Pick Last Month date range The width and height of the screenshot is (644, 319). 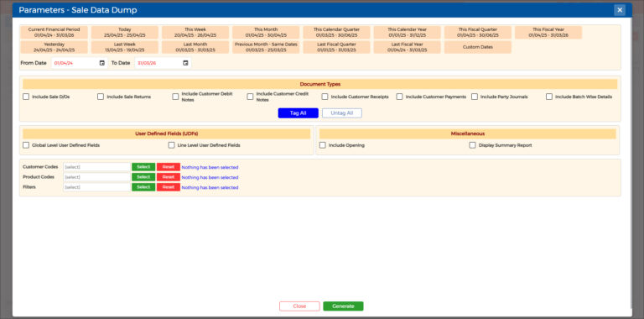[195, 47]
